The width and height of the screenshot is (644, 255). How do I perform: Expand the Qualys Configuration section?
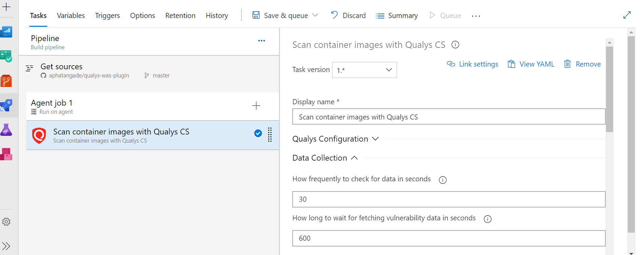335,139
